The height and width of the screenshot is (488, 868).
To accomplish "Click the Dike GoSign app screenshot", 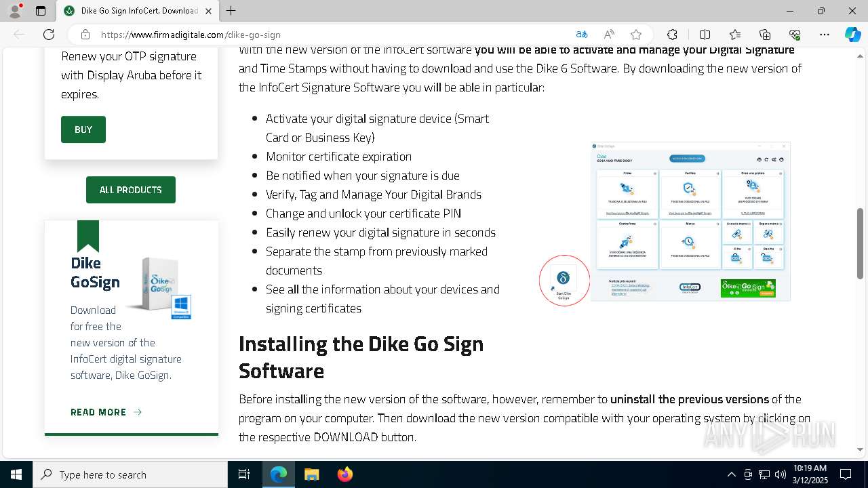I will [x=690, y=221].
